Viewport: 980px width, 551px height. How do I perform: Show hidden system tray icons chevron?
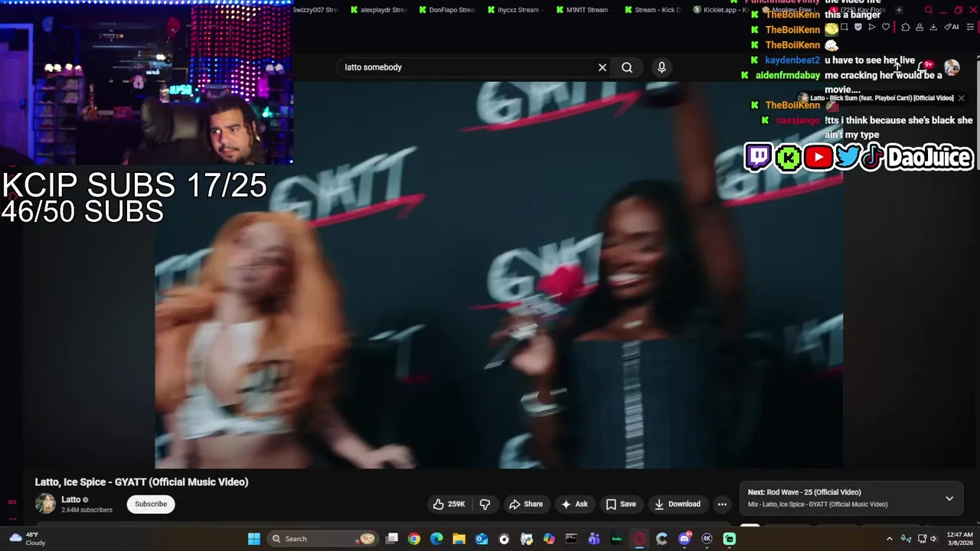[x=889, y=539]
